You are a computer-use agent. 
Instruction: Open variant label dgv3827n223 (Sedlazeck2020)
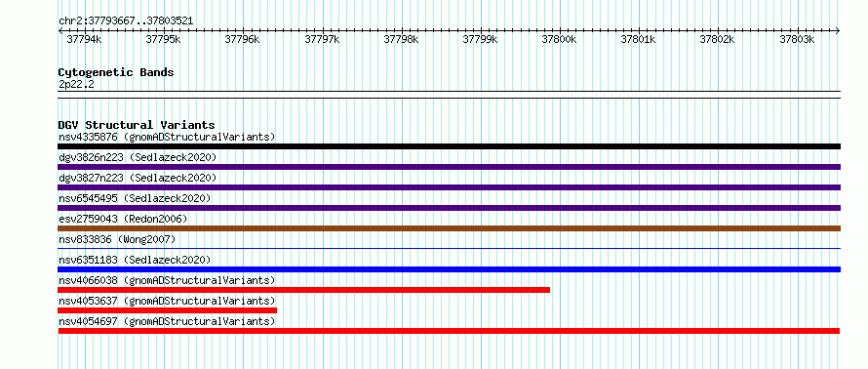pyautogui.click(x=138, y=178)
